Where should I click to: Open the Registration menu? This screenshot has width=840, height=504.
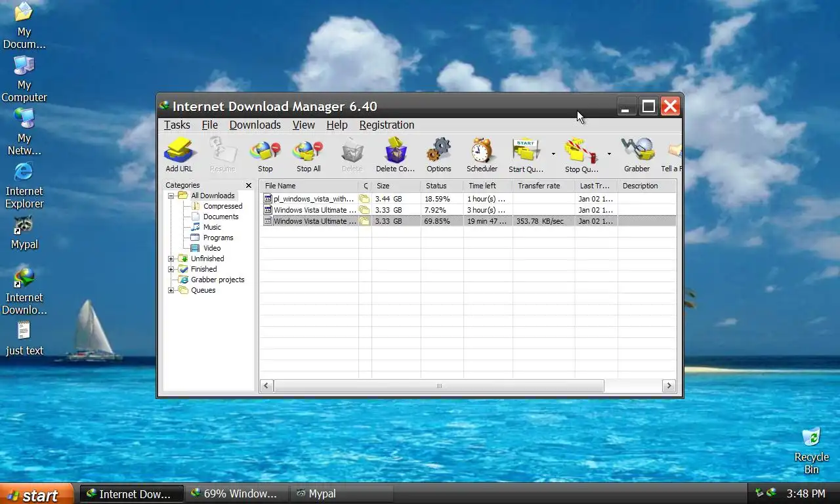click(387, 125)
